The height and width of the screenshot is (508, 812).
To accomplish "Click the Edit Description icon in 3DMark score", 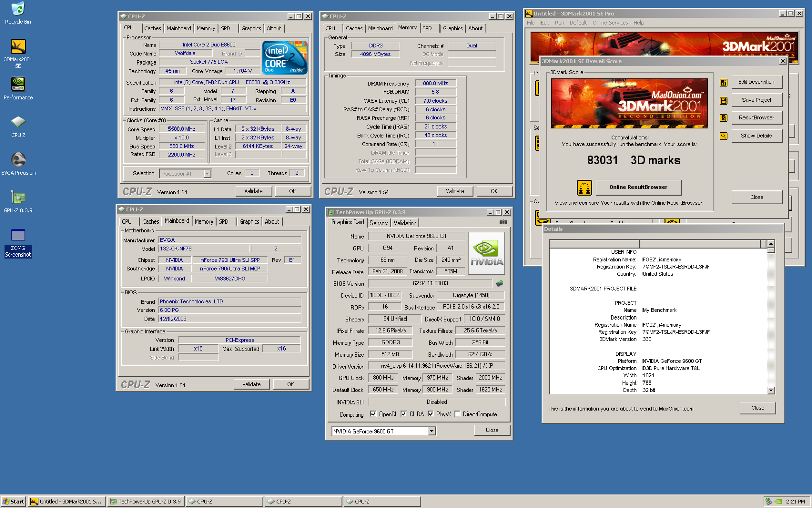I will (x=724, y=82).
